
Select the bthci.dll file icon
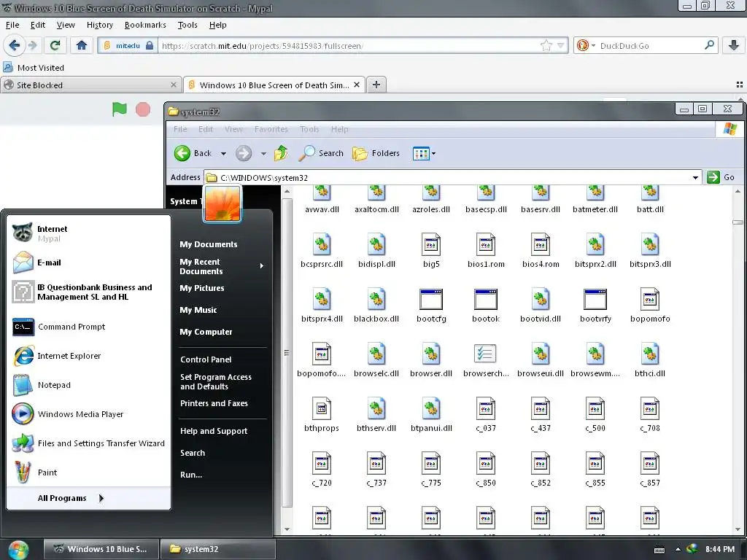pos(650,354)
